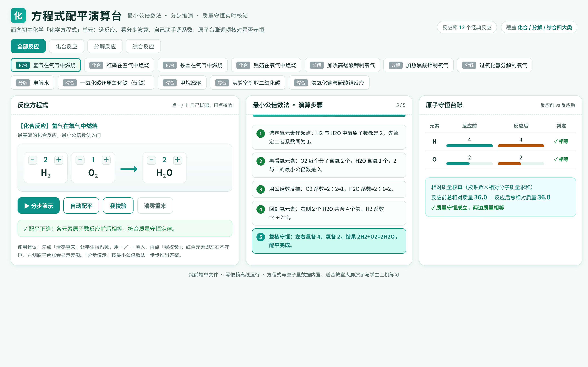Decrease the H₂ coefficient with minus
588x367 pixels.
pos(32,160)
